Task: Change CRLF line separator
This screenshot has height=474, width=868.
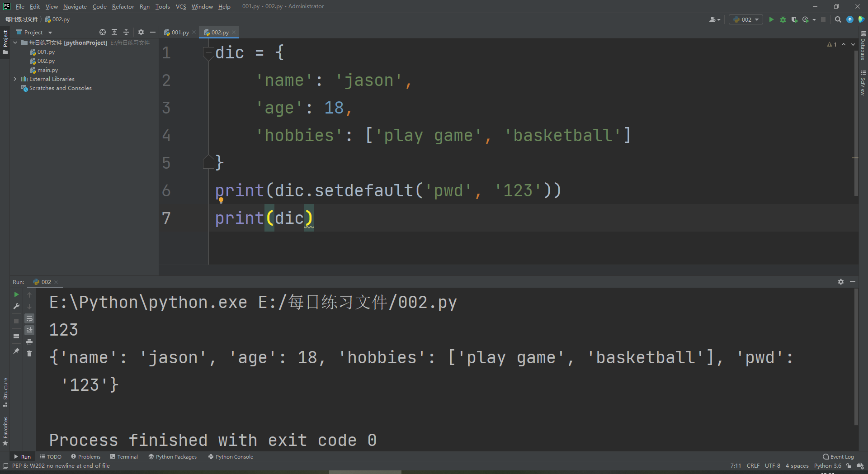Action: [753, 466]
